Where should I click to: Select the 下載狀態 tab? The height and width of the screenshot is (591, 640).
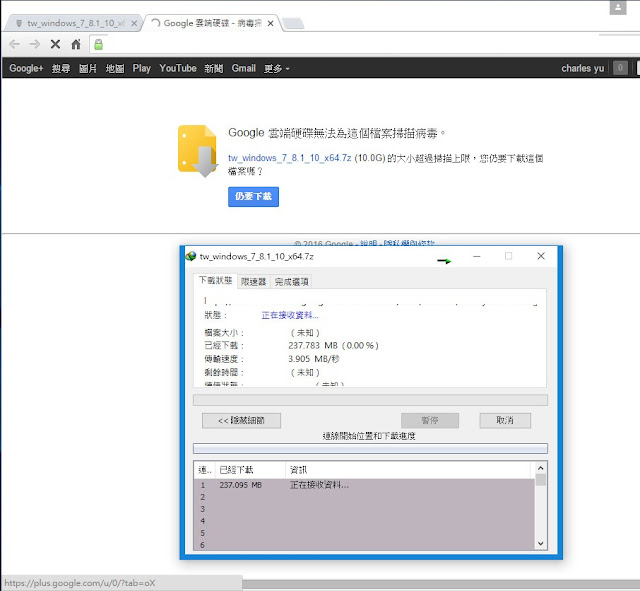point(216,280)
